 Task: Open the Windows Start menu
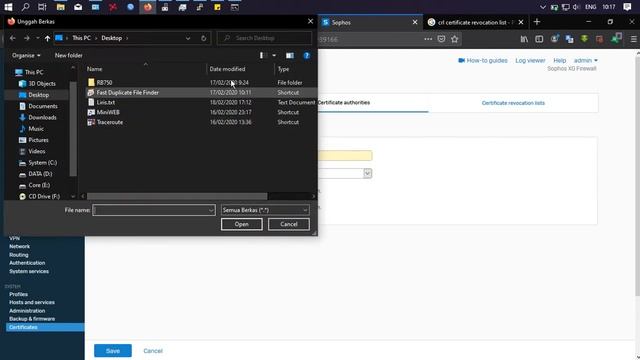coord(8,7)
